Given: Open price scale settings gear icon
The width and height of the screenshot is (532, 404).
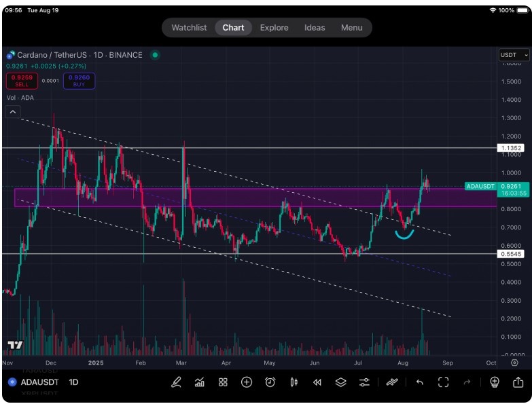Looking at the screenshot, I should click(x=514, y=363).
